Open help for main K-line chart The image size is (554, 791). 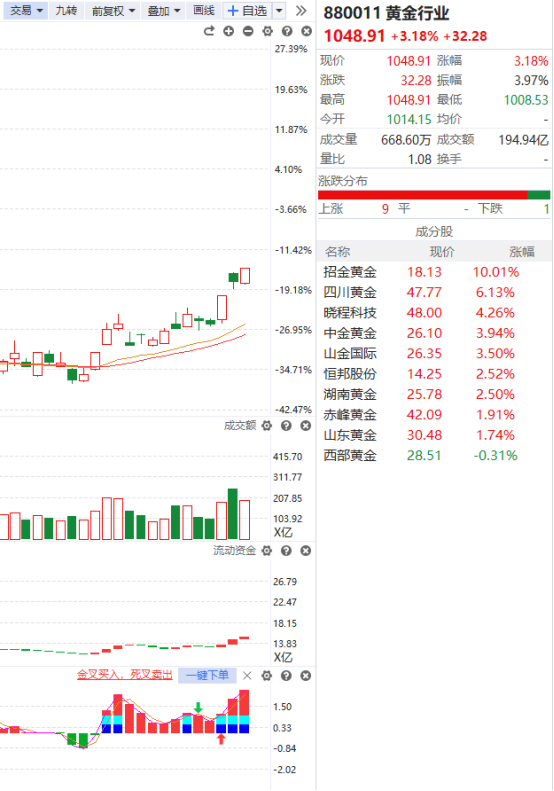(287, 31)
